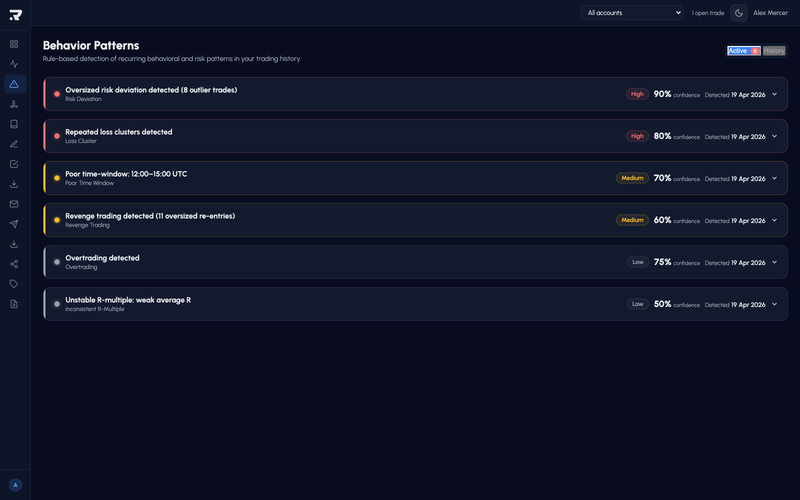
Task: Open the paper plane send icon
Action: 14,224
